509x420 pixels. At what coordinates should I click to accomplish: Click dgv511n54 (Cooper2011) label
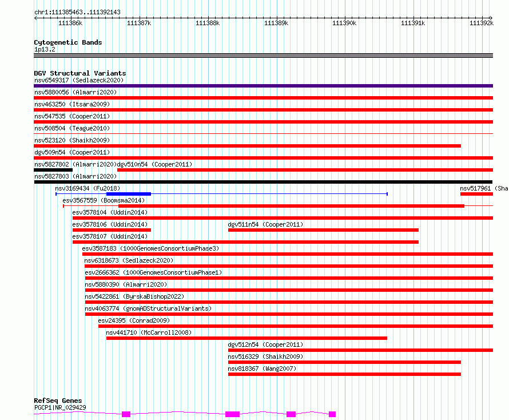click(265, 224)
